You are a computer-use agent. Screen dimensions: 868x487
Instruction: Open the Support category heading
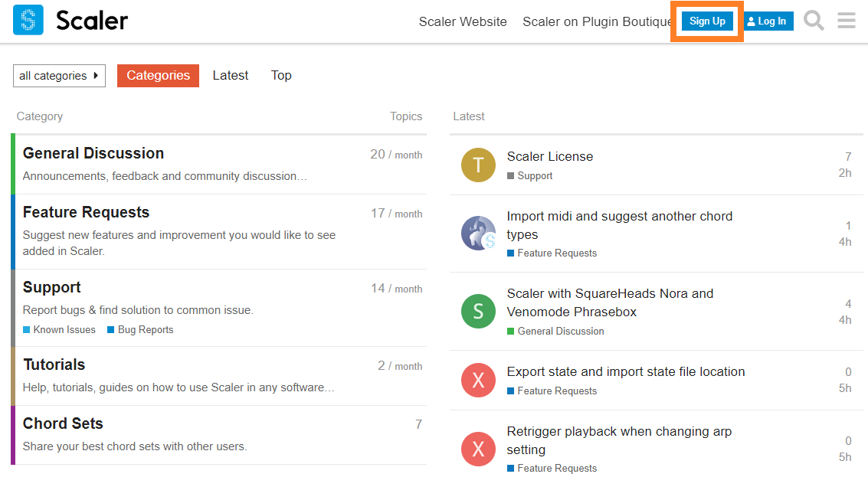click(51, 287)
